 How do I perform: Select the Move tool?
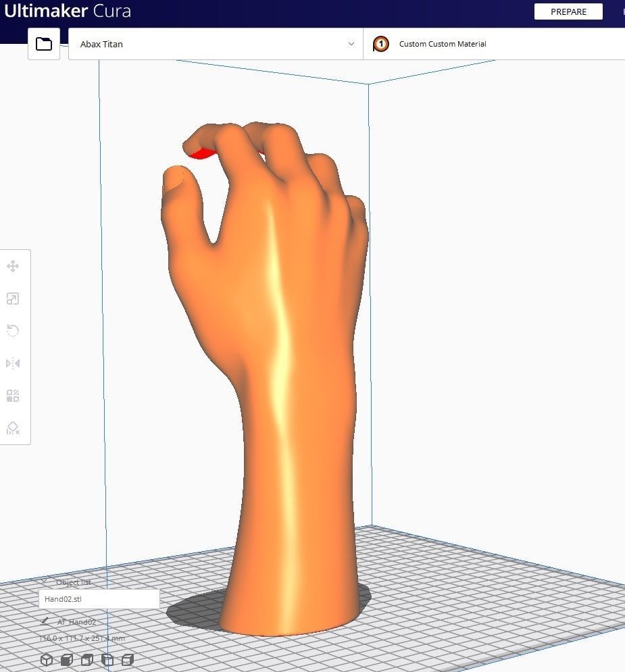click(13, 266)
